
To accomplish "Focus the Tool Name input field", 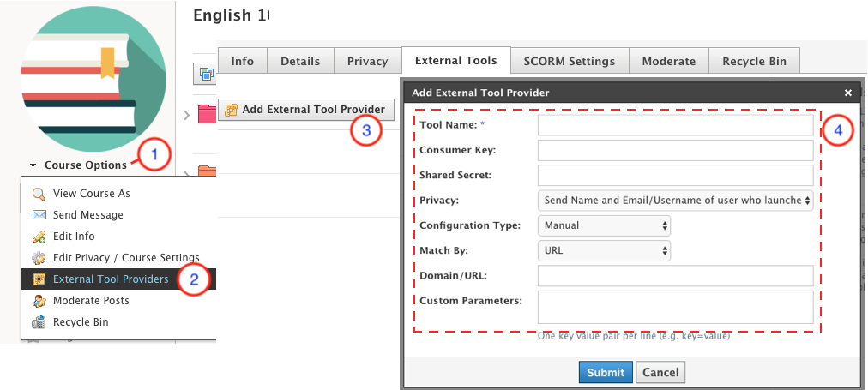I will 675,126.
